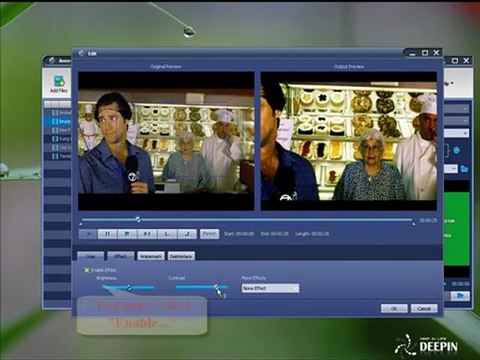480x360 pixels.
Task: Click the Original Preview video pane
Action: point(166,141)
